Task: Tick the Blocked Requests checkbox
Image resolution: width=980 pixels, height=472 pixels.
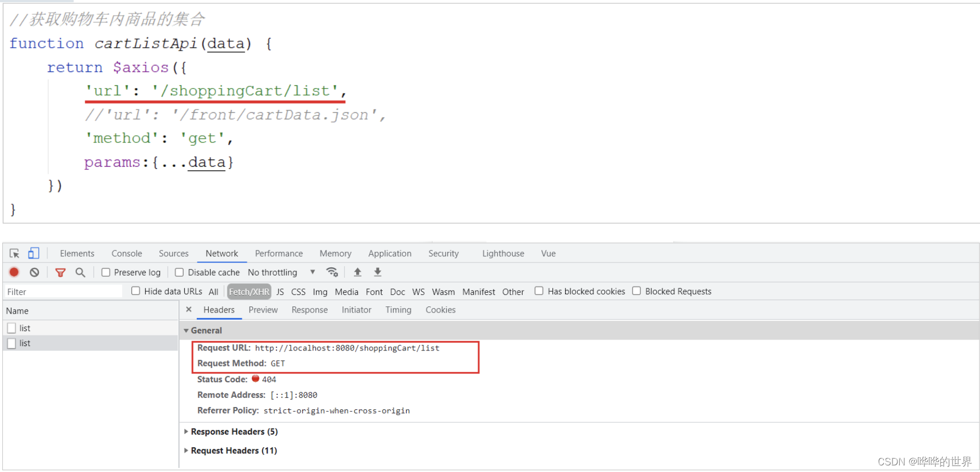Action: [x=636, y=291]
